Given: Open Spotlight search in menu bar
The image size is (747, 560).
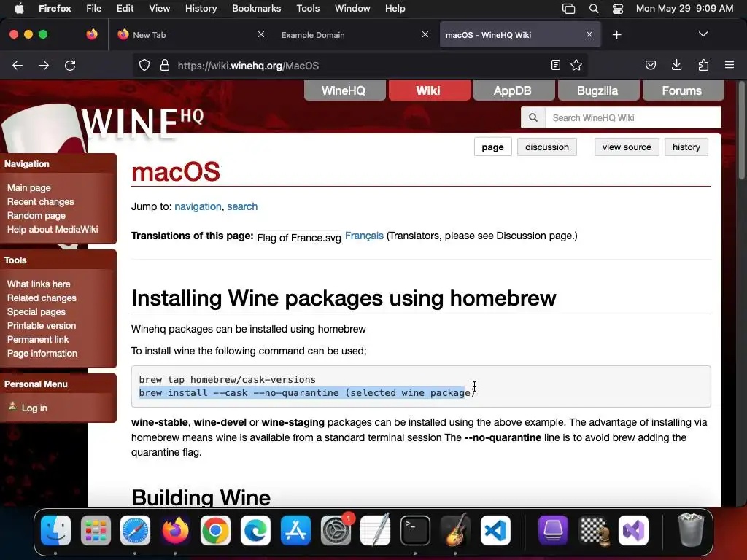Looking at the screenshot, I should tap(594, 9).
